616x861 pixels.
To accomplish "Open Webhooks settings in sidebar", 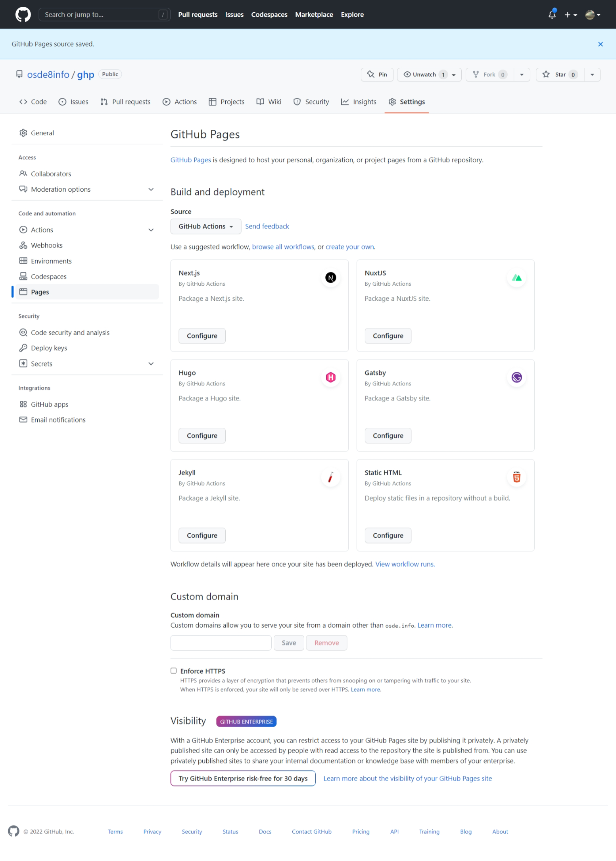I will click(47, 245).
